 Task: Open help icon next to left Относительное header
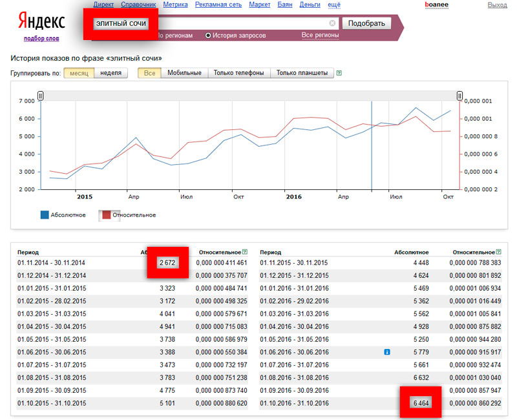pyautogui.click(x=245, y=252)
